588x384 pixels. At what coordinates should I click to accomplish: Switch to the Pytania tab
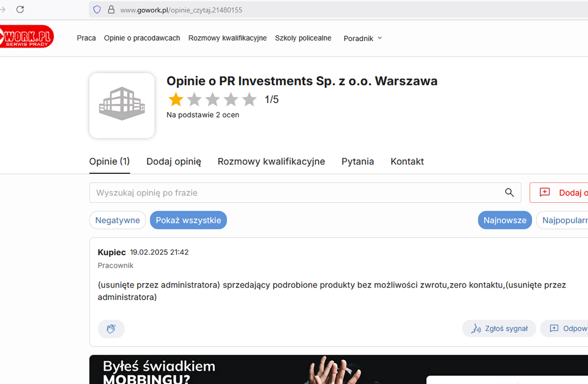(x=358, y=162)
